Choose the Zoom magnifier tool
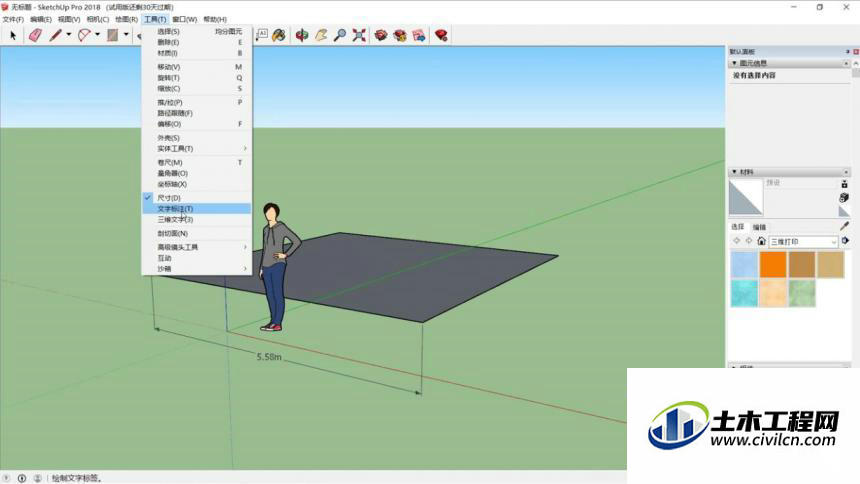This screenshot has width=860, height=484. (x=340, y=36)
